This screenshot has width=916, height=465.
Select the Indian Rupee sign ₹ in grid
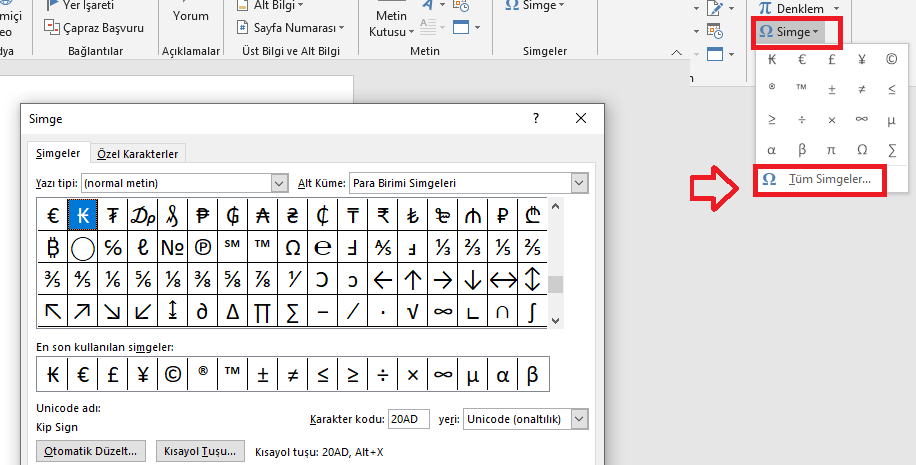pyautogui.click(x=383, y=215)
